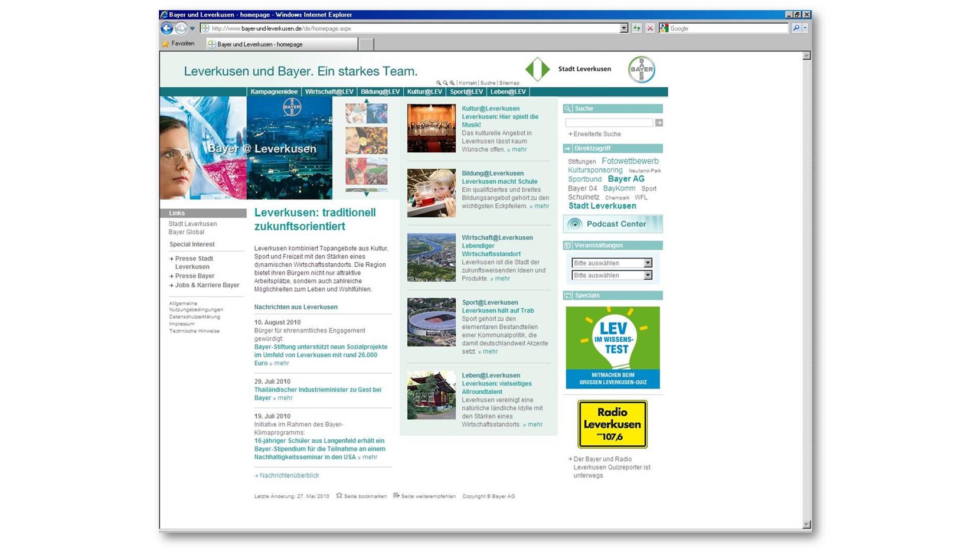980x552 pixels.
Task: Open the Nachrichtenüberblick link
Action: (x=289, y=476)
